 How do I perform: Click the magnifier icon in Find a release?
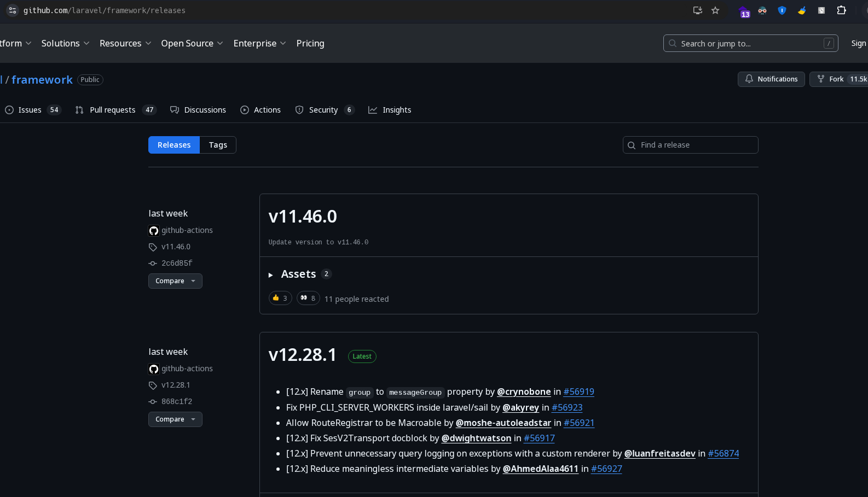click(632, 145)
